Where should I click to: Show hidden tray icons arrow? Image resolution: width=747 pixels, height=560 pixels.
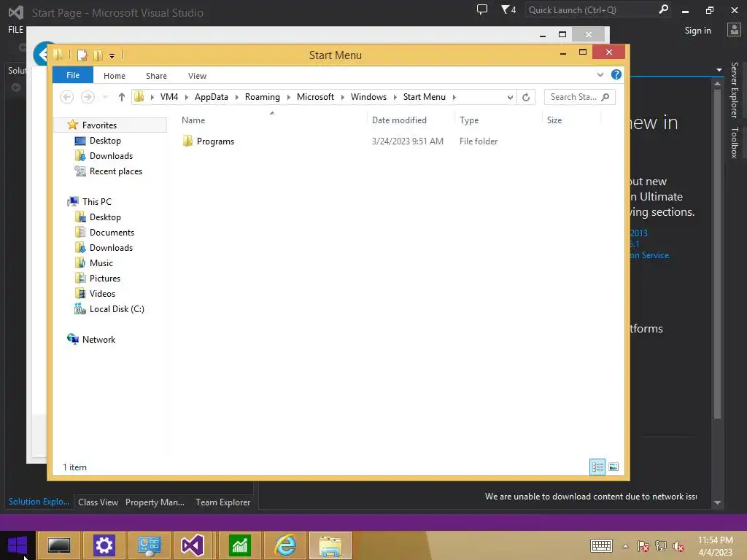(625, 546)
